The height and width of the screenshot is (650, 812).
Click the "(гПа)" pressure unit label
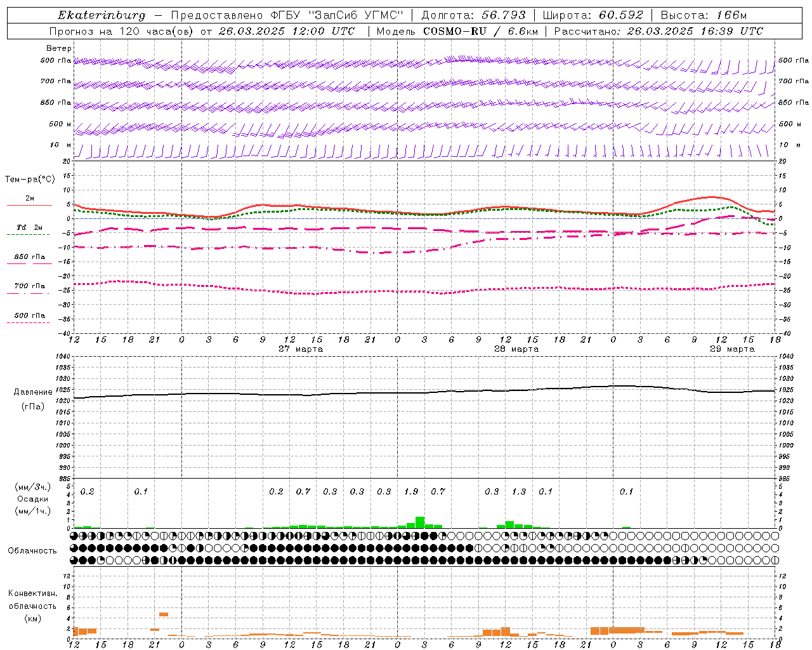[x=33, y=407]
